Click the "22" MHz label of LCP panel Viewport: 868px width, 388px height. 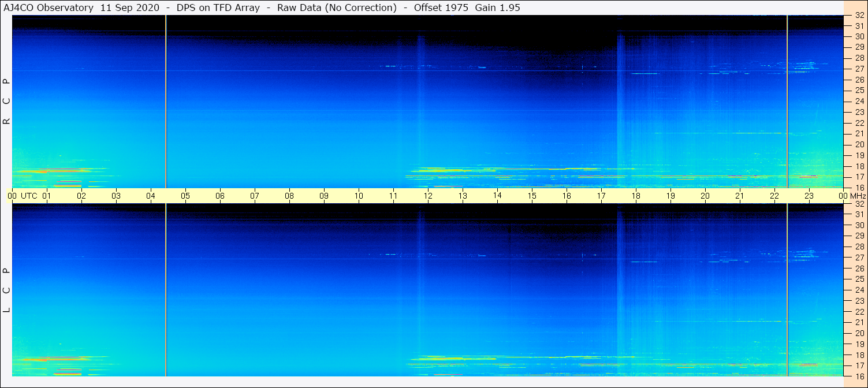point(859,312)
